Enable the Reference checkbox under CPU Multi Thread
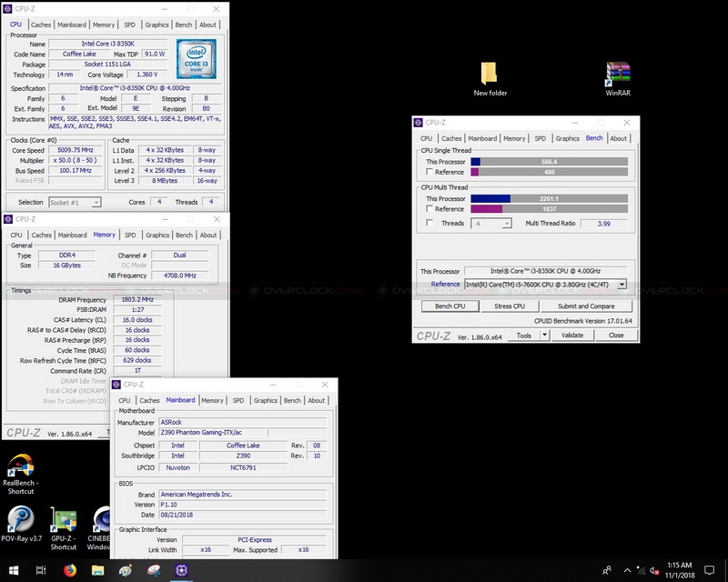This screenshot has height=582, width=728. click(x=430, y=209)
